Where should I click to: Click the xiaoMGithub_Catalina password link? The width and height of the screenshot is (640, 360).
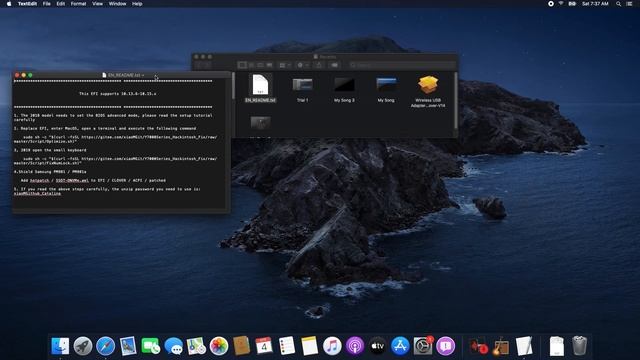click(37, 193)
